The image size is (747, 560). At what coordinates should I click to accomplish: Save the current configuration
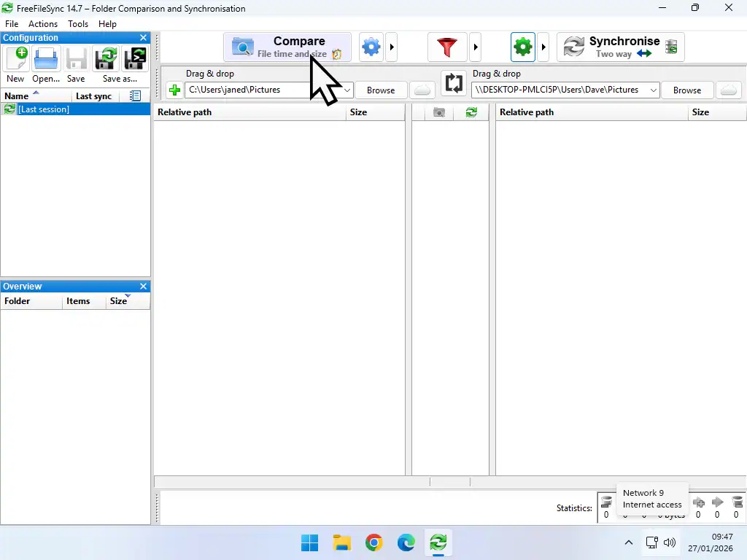click(x=75, y=60)
